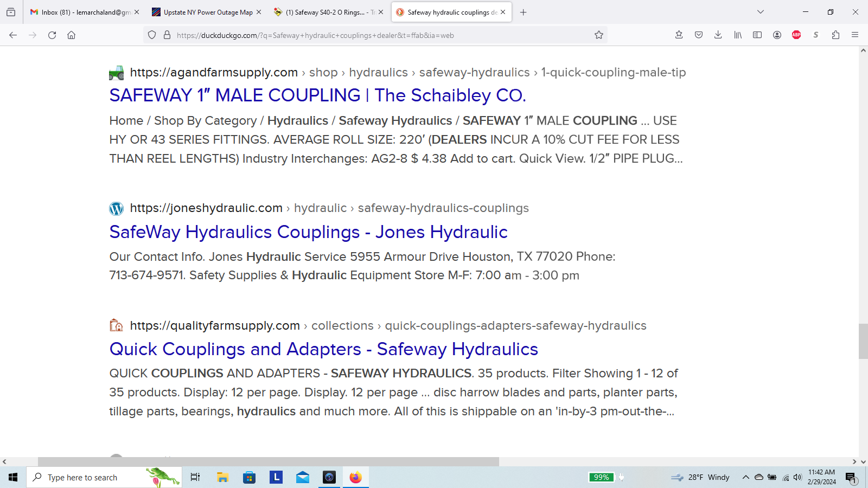
Task: Show the Library bookshelf menu
Action: [738, 35]
